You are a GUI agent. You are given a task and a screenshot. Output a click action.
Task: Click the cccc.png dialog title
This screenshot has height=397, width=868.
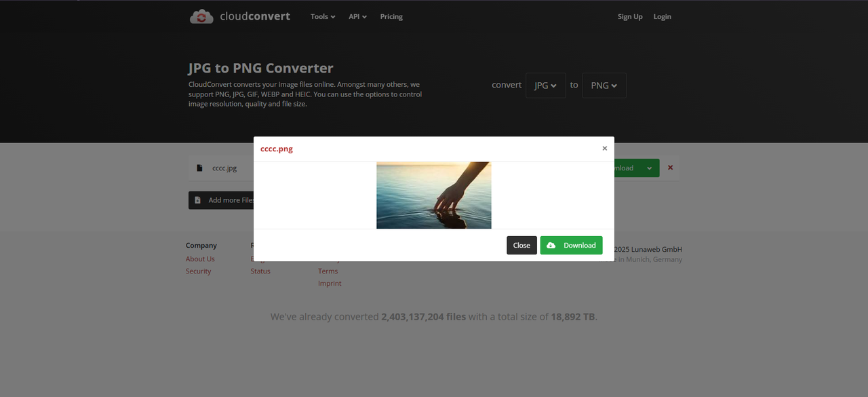[x=277, y=149]
